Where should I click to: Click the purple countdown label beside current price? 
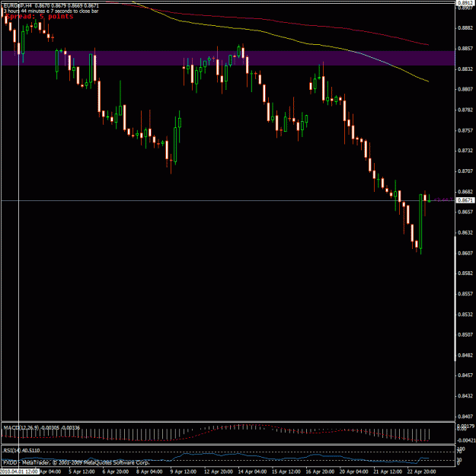pos(443,200)
